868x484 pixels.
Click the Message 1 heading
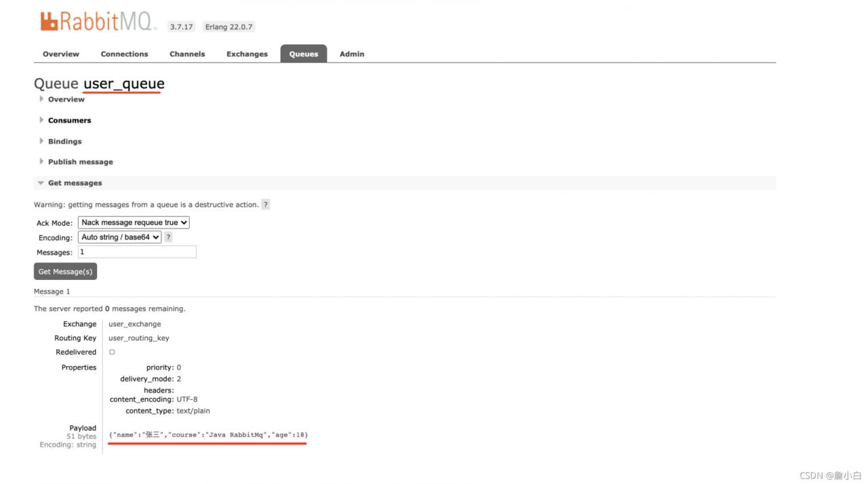52,291
